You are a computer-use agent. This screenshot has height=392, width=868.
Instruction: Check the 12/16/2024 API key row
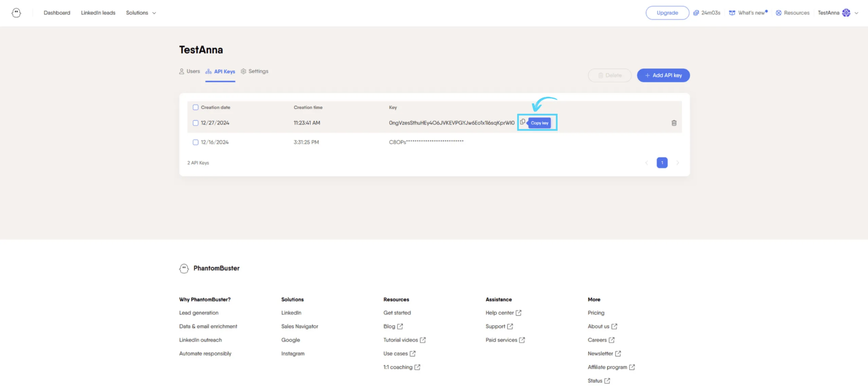196,142
